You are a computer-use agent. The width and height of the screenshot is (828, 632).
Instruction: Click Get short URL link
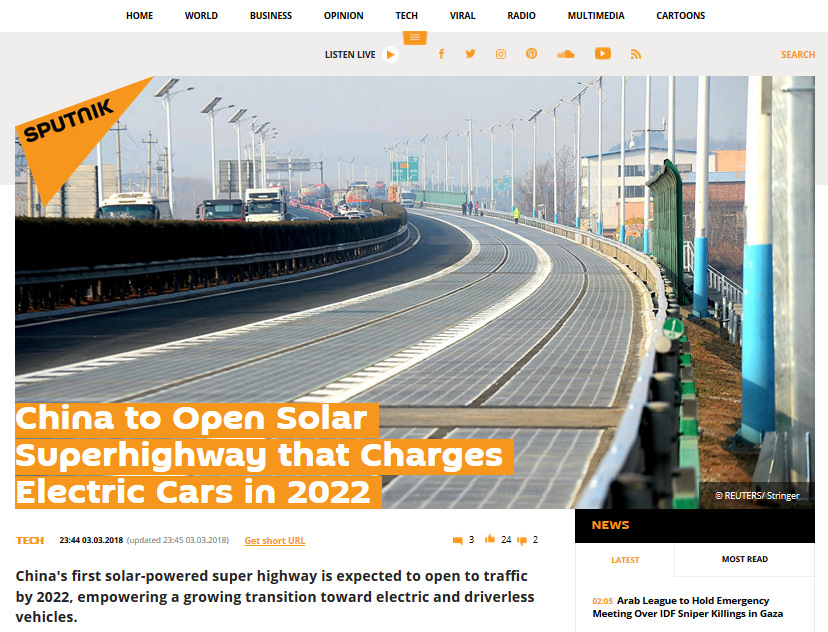[x=275, y=541]
